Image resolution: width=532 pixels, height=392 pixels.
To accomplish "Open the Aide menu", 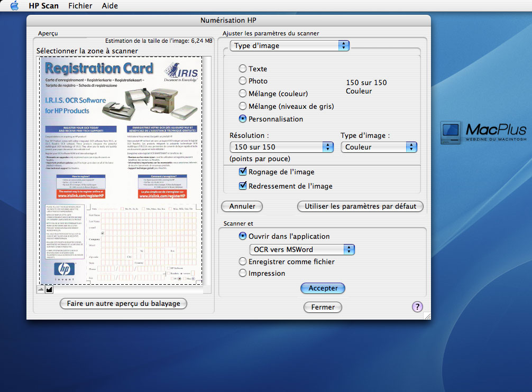I will 109,6.
